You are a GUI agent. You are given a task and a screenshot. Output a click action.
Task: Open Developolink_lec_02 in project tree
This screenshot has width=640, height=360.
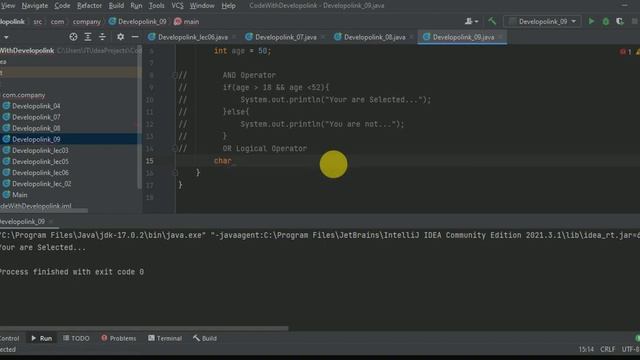pyautogui.click(x=41, y=184)
